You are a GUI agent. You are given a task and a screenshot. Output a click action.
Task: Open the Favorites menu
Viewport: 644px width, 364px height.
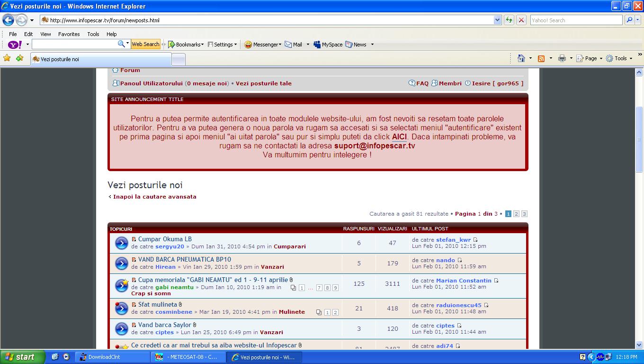click(69, 34)
